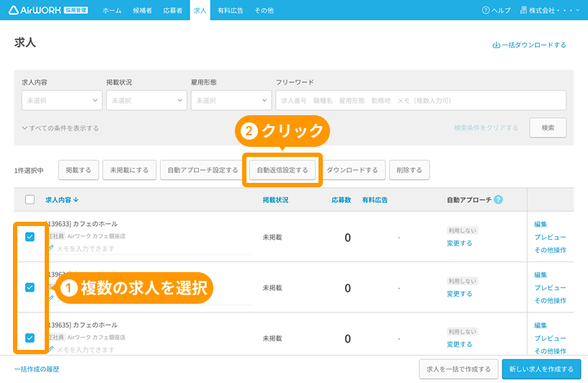Viewport: 588px width, 383px height.
Task: Click the 自動返信設定する button
Action: pyautogui.click(x=282, y=170)
